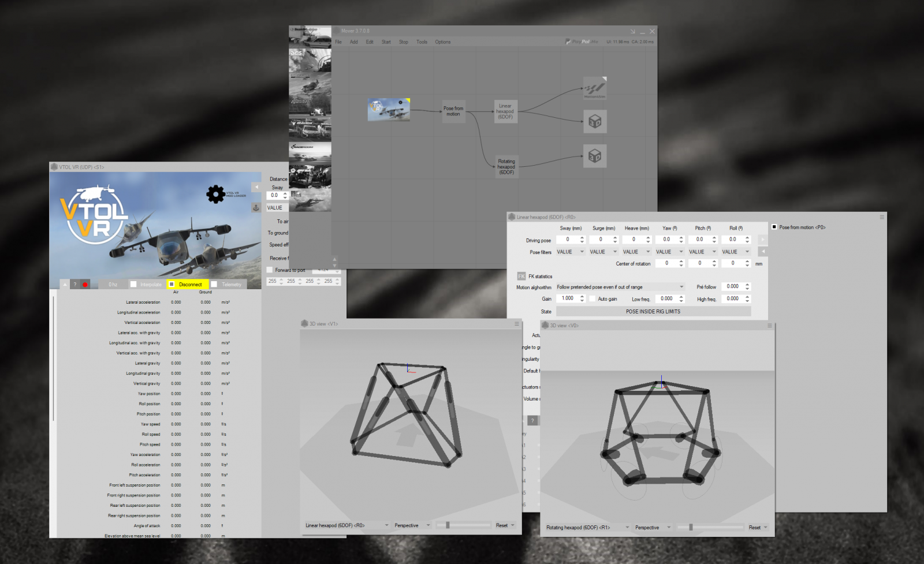Image resolution: width=924 pixels, height=564 pixels.
Task: Open the Options menu in Mover
Action: tap(443, 42)
